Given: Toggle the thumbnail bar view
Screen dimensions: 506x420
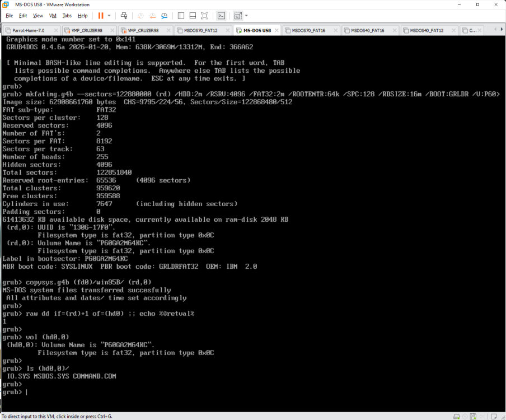Looking at the screenshot, I should 193,16.
